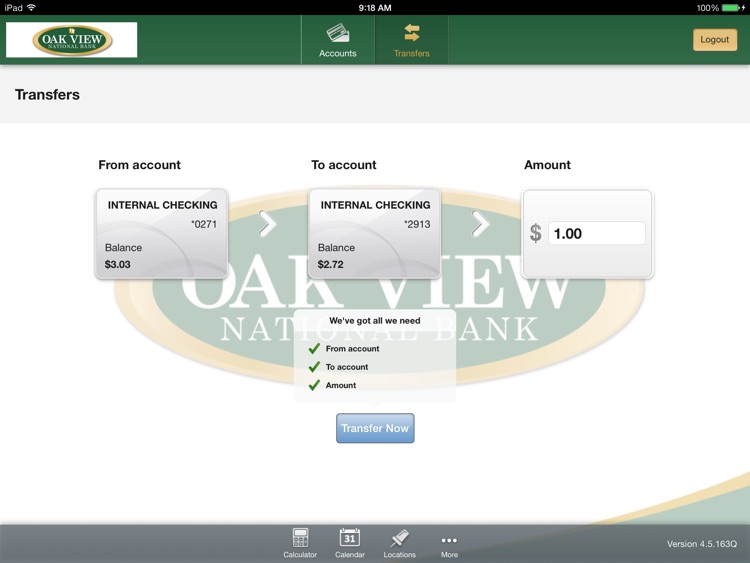Click the 'Transfers' page heading
The image size is (750, 563).
[x=47, y=94]
